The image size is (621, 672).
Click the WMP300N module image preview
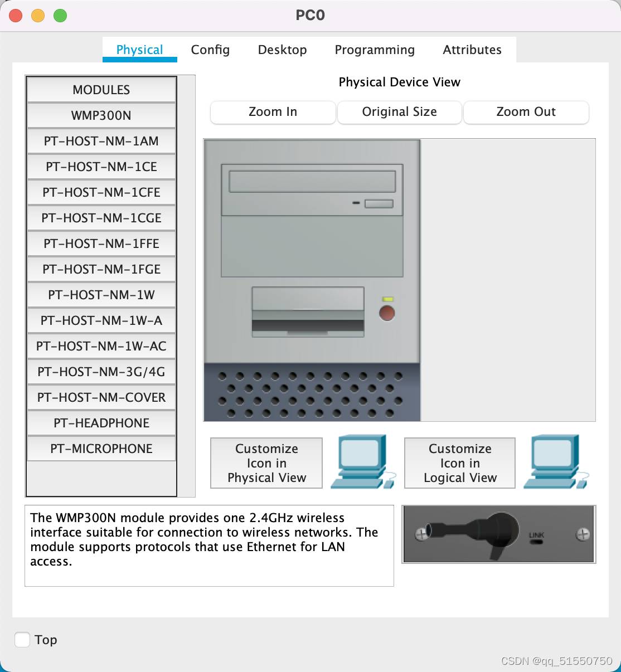pos(499,534)
